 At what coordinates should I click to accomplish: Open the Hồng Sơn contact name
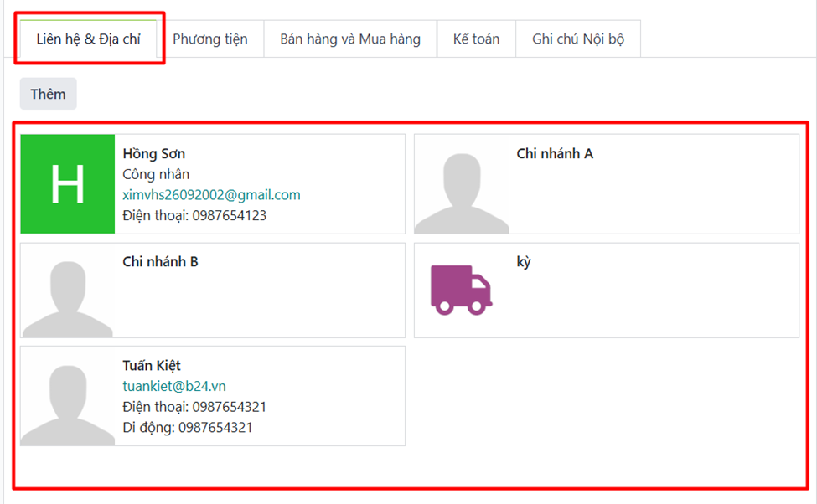click(x=154, y=154)
